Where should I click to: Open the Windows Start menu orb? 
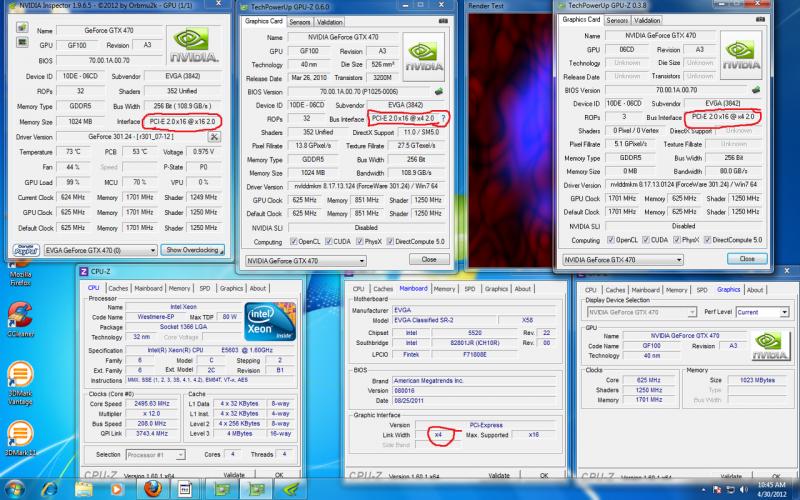pyautogui.click(x=15, y=489)
